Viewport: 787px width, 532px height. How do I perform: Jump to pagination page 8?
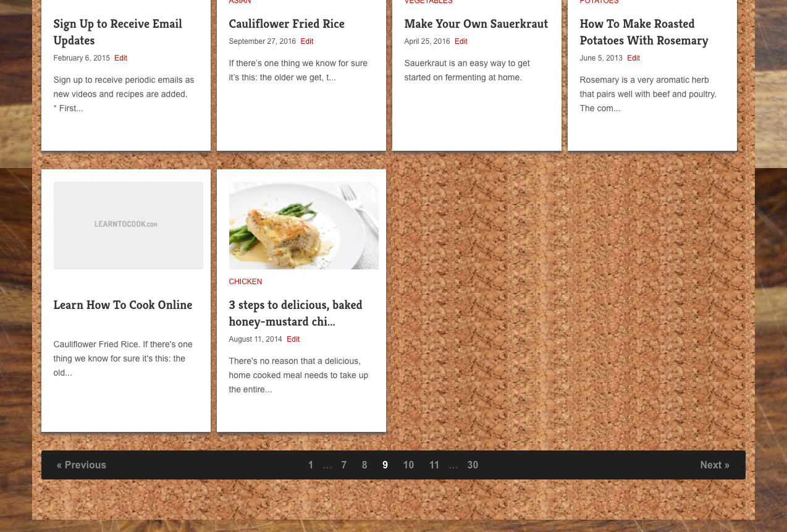(364, 465)
